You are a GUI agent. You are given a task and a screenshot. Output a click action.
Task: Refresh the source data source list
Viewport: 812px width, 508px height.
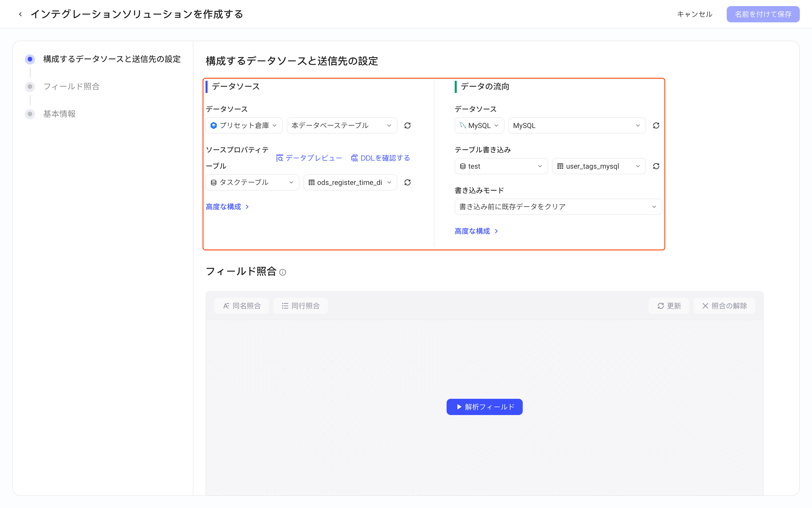[407, 125]
